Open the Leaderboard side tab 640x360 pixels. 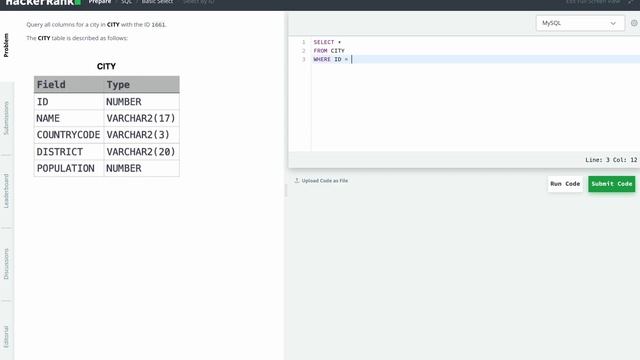click(6, 191)
